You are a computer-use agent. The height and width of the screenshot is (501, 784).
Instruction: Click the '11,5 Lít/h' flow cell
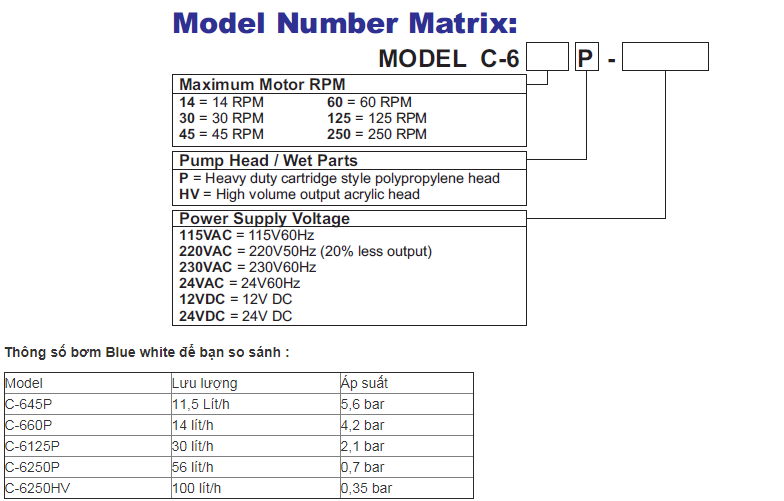pos(256,404)
